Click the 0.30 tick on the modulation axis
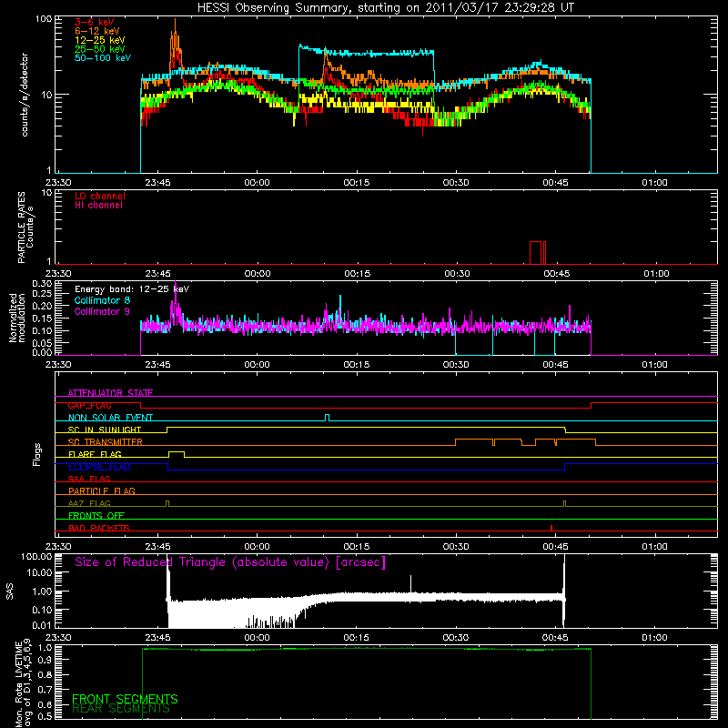The image size is (728, 728). pyautogui.click(x=42, y=284)
